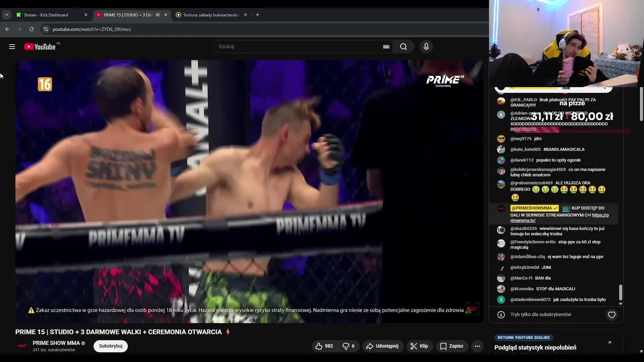The image size is (644, 362).
Task: Close the Fortuna tab
Action: coord(246,15)
